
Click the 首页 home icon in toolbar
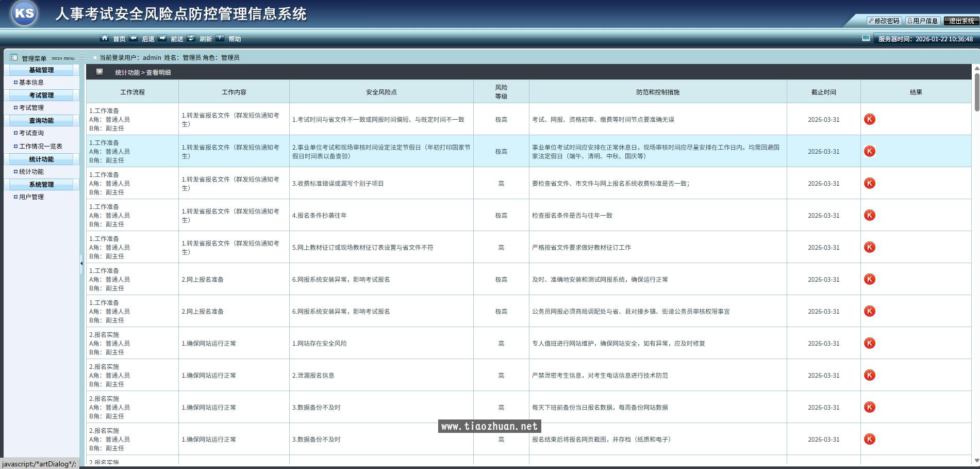point(105,38)
